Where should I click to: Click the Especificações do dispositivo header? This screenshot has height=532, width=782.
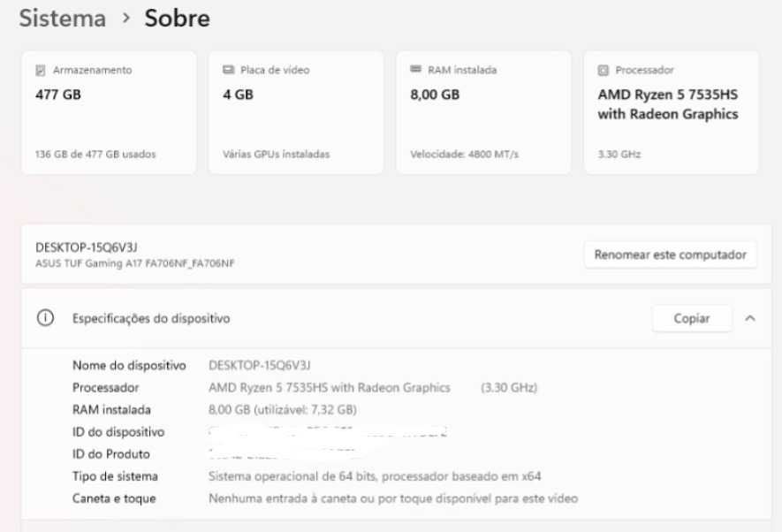click(x=396, y=318)
